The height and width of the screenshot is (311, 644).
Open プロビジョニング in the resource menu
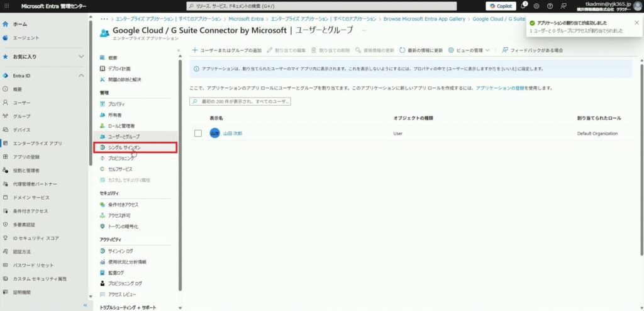(x=121, y=158)
